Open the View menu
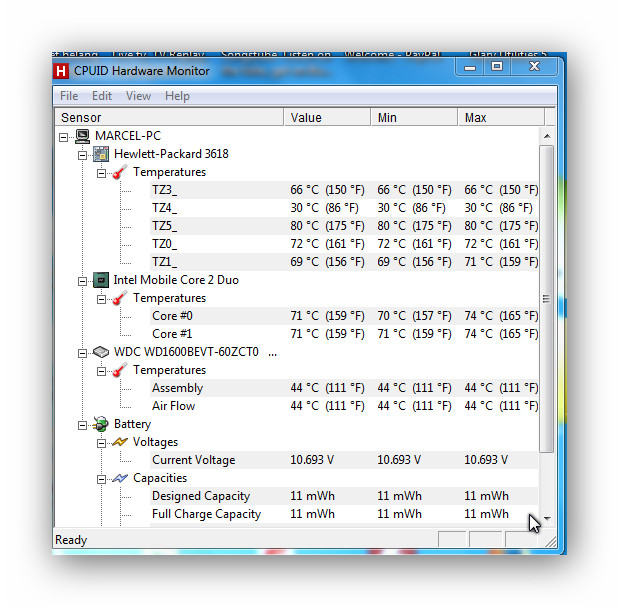The height and width of the screenshot is (607, 619). point(138,96)
